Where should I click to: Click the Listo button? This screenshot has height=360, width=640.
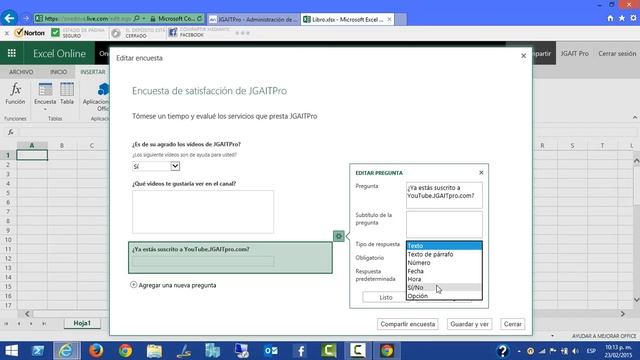click(x=385, y=297)
